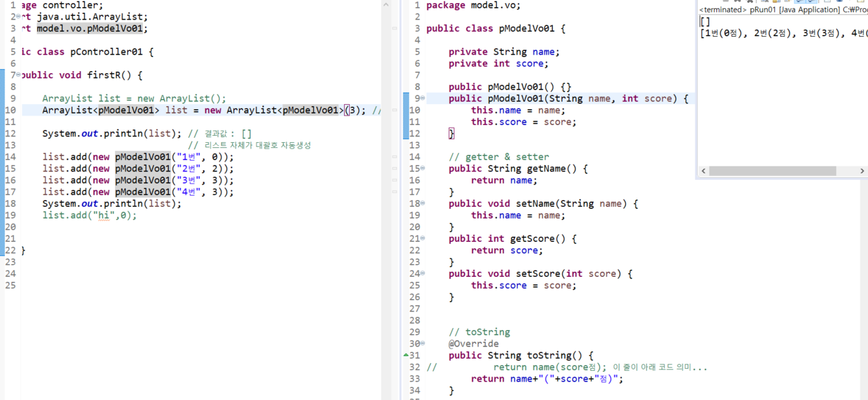
Task: Click 'package model.vo;' in right editor
Action: (473, 5)
